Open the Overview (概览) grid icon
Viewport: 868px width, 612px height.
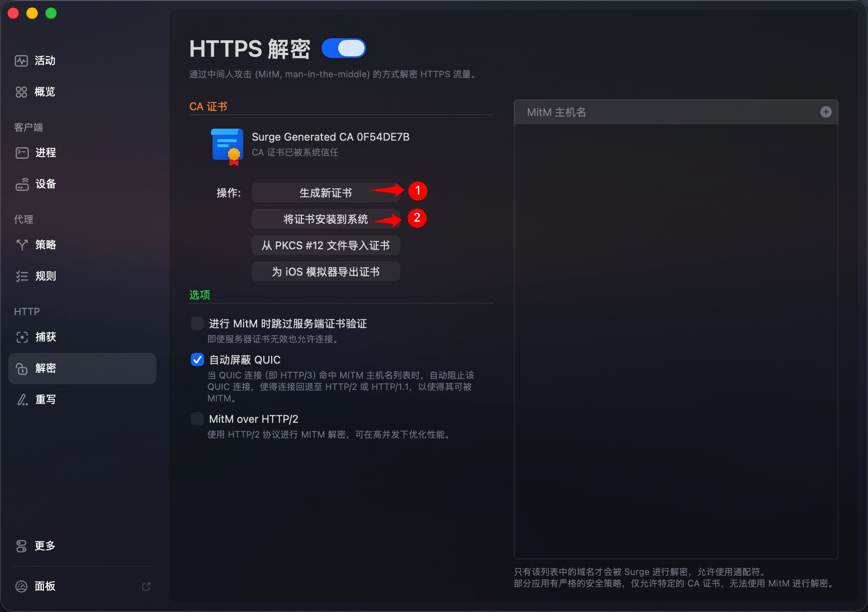[x=21, y=92]
